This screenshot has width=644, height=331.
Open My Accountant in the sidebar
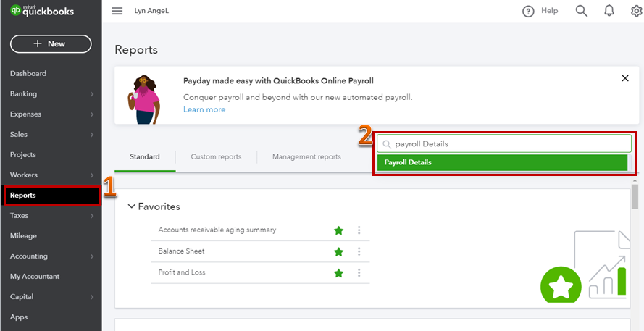click(x=35, y=277)
